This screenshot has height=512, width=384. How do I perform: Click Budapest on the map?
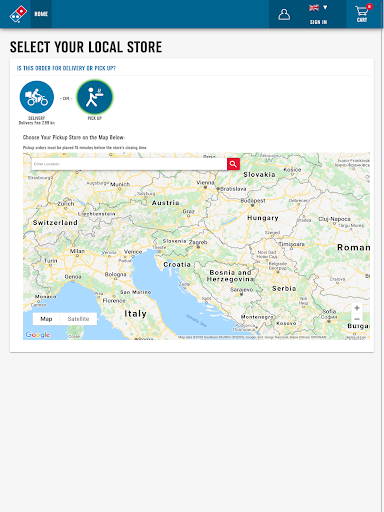[x=253, y=201]
